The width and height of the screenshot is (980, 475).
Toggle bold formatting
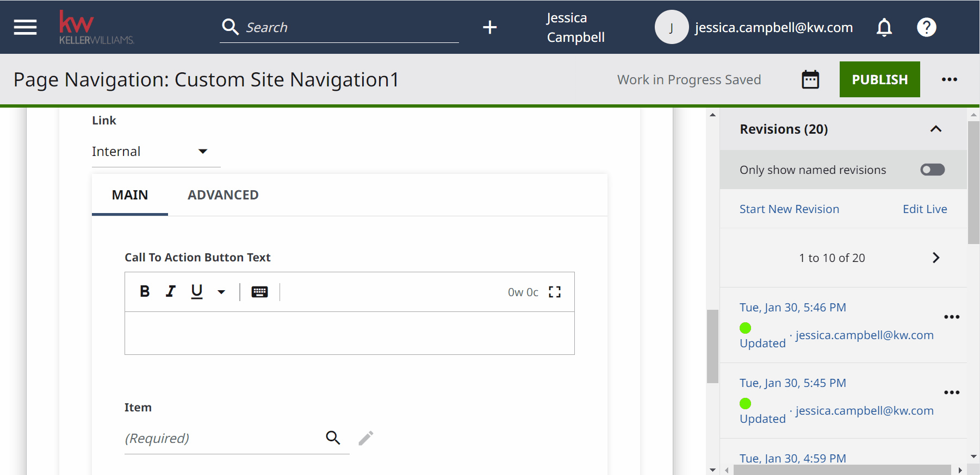coord(145,292)
